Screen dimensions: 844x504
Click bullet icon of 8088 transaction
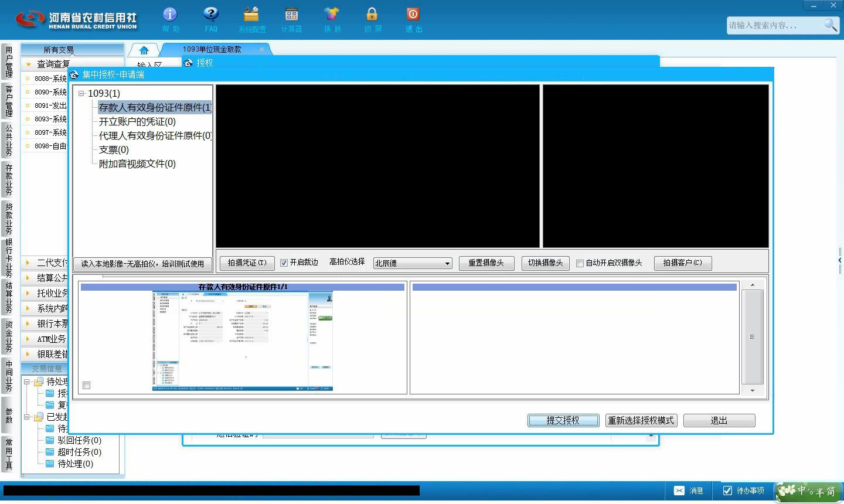(28, 78)
